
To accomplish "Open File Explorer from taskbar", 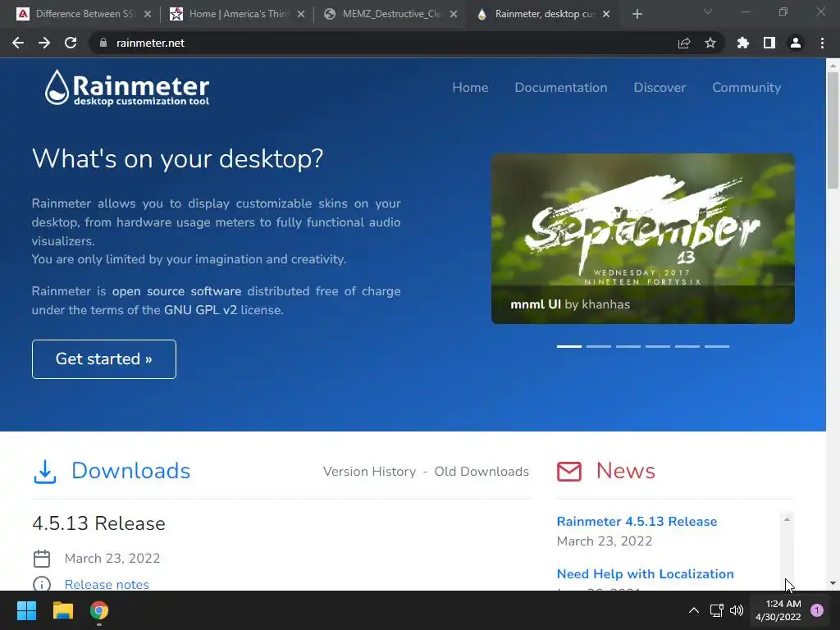I will click(62, 610).
